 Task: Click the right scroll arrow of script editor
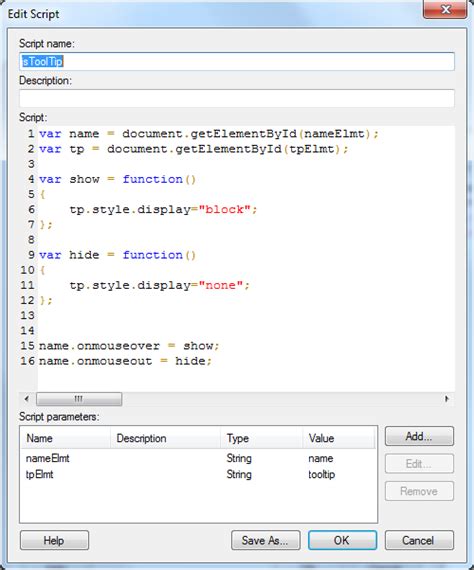click(447, 399)
